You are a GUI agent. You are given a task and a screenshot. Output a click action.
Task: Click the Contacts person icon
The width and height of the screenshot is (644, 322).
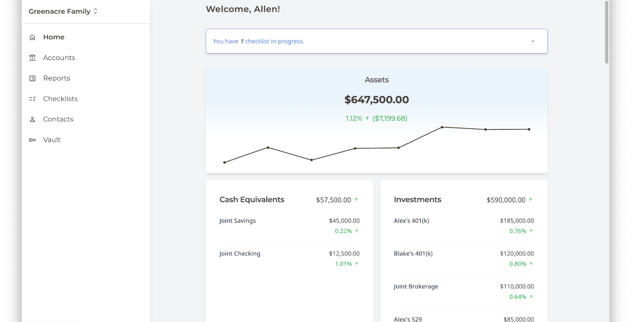click(x=33, y=119)
